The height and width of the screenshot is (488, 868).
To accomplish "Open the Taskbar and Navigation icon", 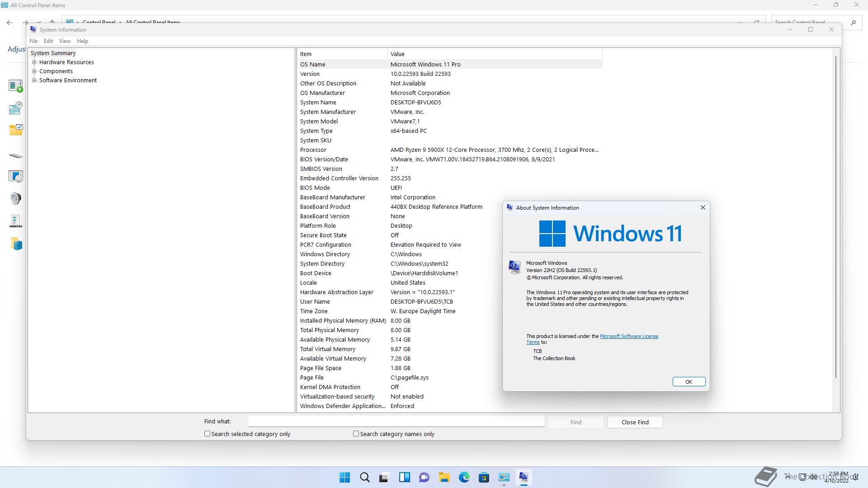I will click(x=15, y=221).
